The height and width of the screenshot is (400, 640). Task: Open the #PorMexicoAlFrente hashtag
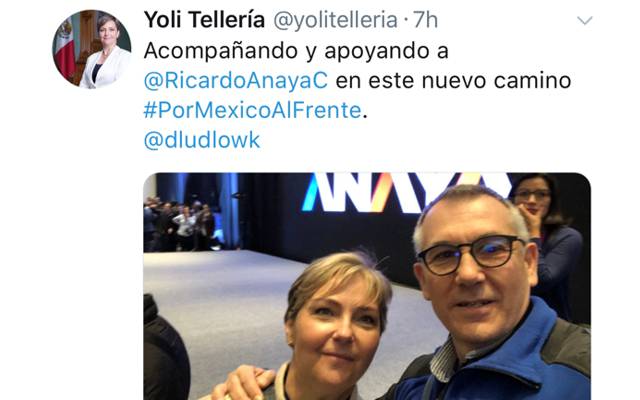point(253,110)
